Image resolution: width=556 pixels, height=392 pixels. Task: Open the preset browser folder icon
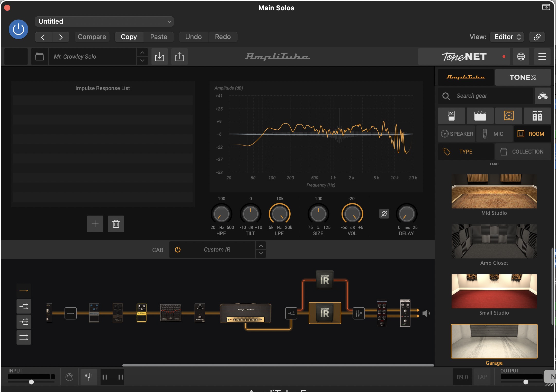[x=39, y=56]
